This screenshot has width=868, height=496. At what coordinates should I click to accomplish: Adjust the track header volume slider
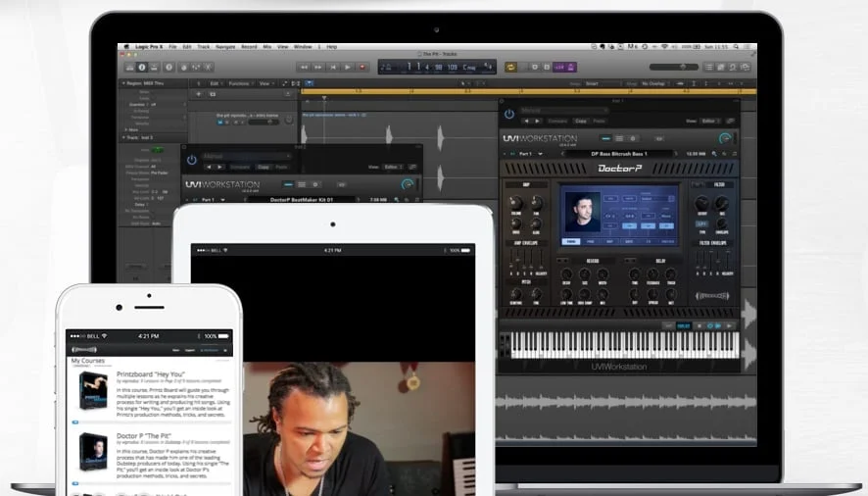(x=264, y=122)
